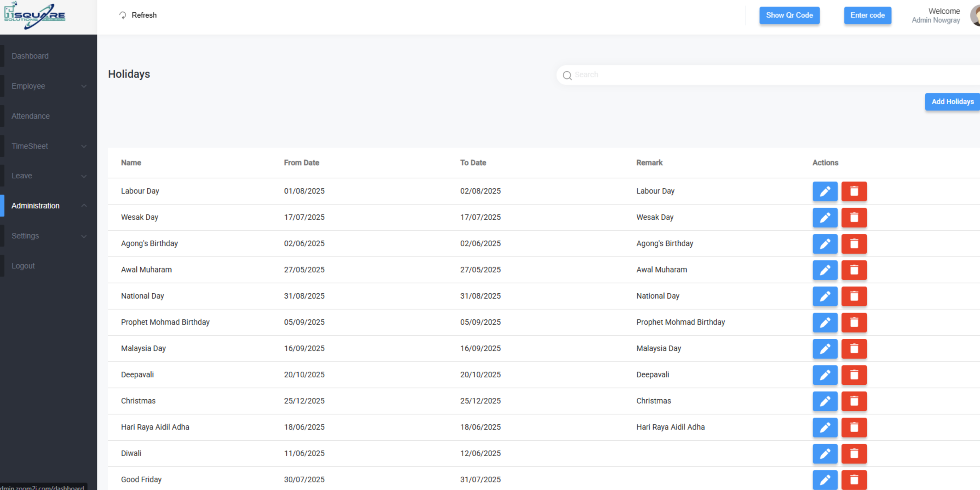
Task: Go to the Attendance page in the sidebar
Action: [x=31, y=116]
